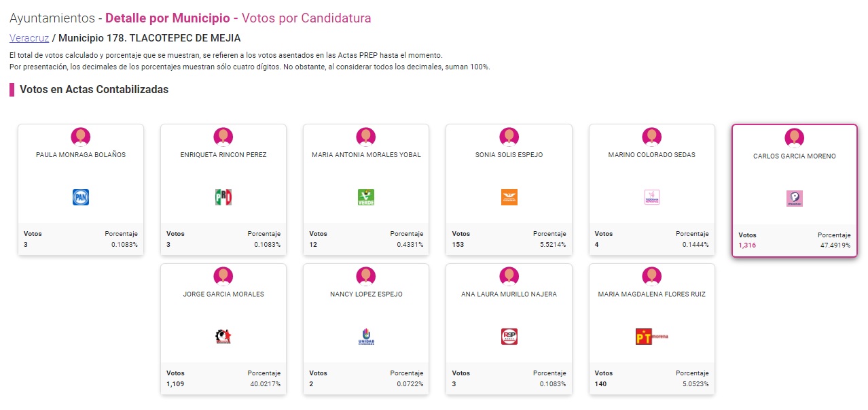The image size is (868, 410).
Task: Click the orange Movimiento Ciudadano logo
Action: (x=509, y=197)
